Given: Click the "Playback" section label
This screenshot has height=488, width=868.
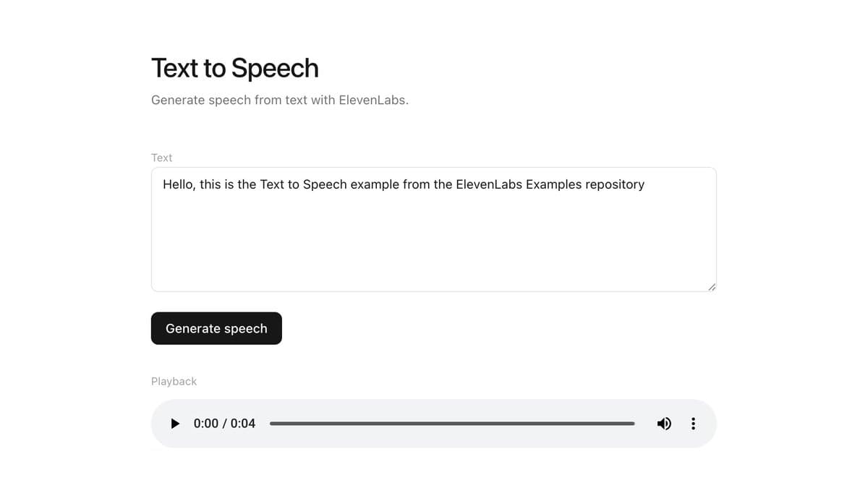Looking at the screenshot, I should (174, 381).
